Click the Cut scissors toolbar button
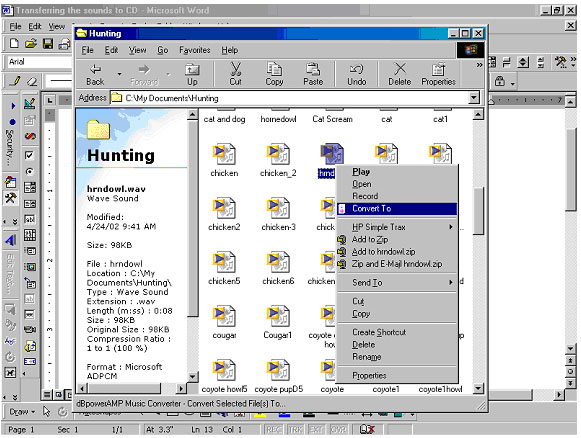Viewport: 581px width, 438px height. tap(236, 74)
